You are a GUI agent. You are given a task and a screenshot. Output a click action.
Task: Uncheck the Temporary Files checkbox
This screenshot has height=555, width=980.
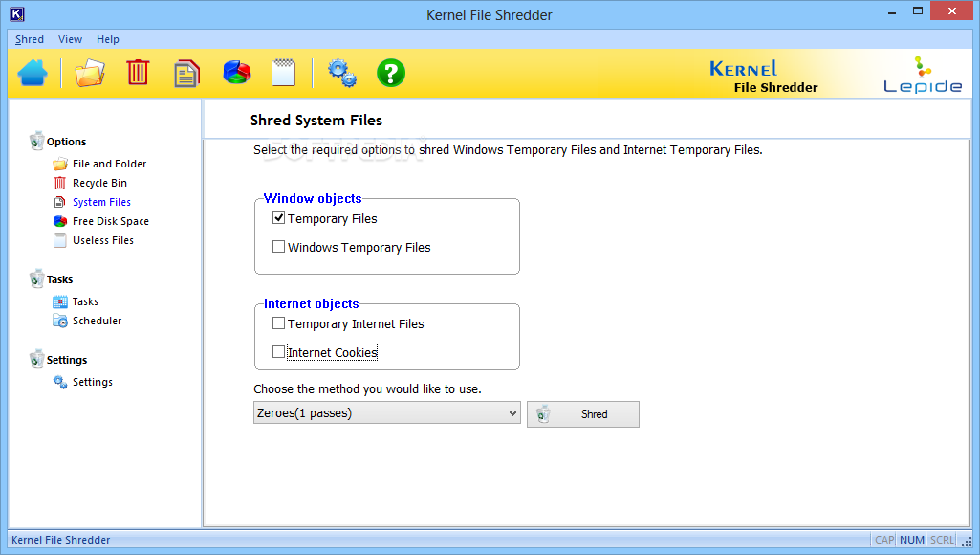click(x=279, y=218)
